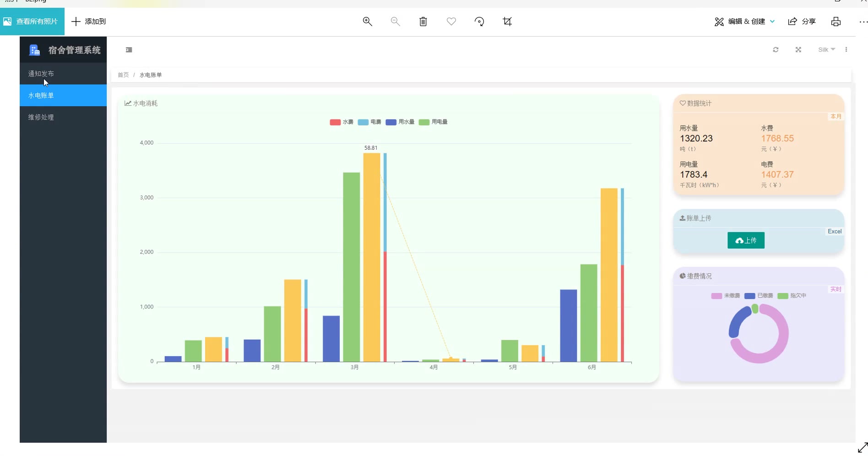Image resolution: width=868 pixels, height=456 pixels.
Task: Click the zoom out magnifier icon
Action: pyautogui.click(x=395, y=22)
